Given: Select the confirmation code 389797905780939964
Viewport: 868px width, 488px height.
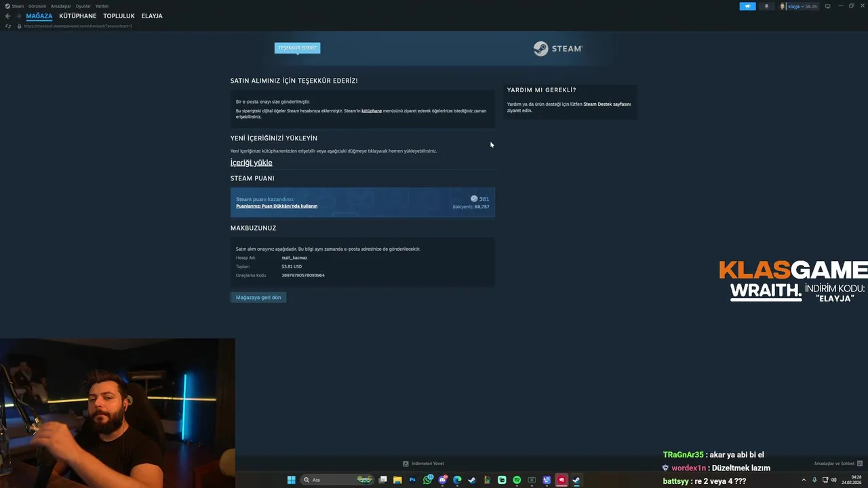Looking at the screenshot, I should (303, 275).
